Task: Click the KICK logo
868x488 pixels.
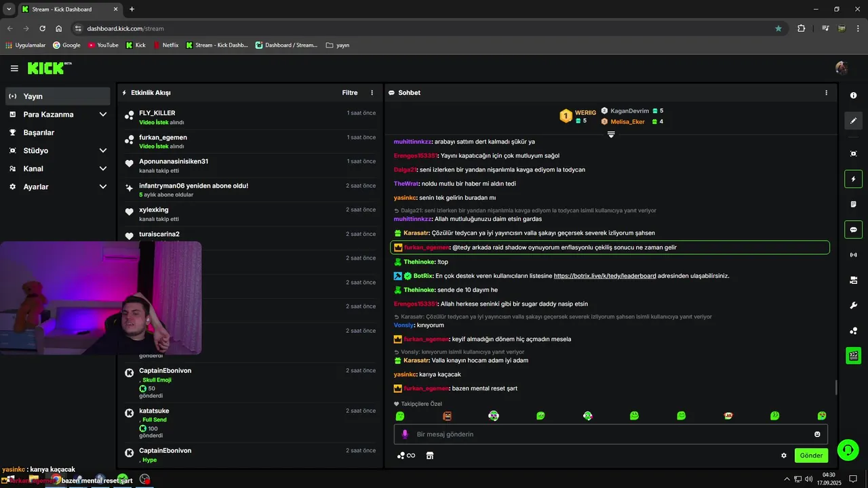Action: point(49,68)
